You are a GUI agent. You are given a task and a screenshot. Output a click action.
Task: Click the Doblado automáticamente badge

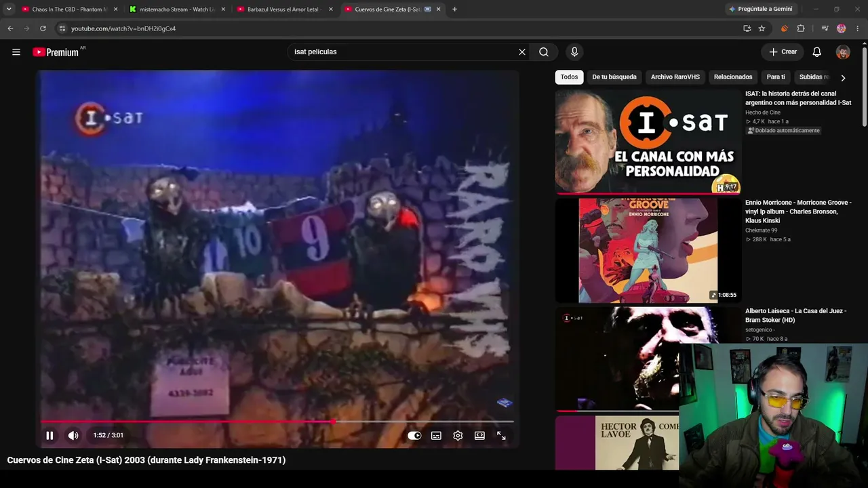click(x=783, y=131)
